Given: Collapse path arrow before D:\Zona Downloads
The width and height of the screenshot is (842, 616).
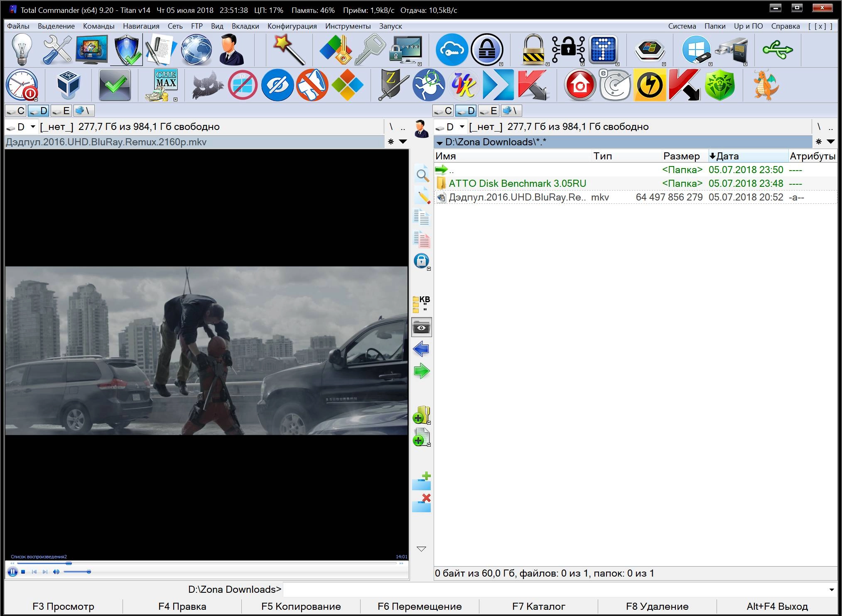Looking at the screenshot, I should (x=439, y=143).
